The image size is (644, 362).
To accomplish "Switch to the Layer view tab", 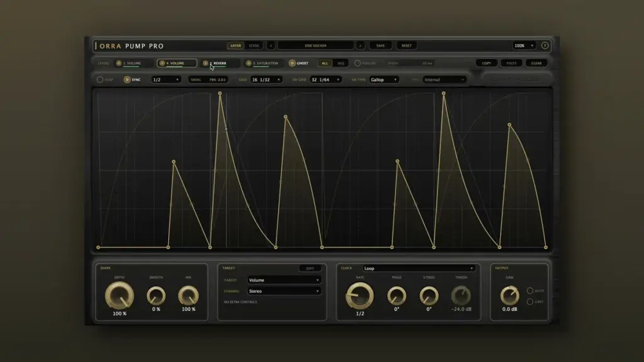I will (236, 45).
